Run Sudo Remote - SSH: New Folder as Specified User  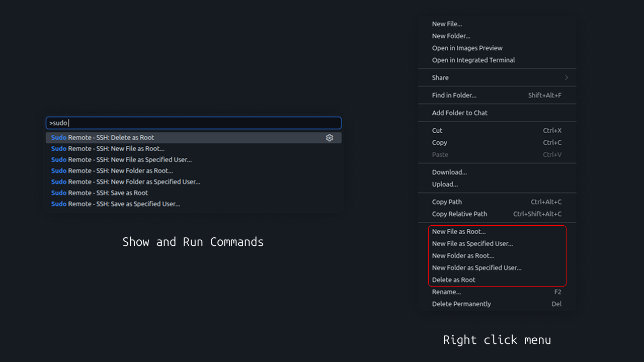[194, 182]
